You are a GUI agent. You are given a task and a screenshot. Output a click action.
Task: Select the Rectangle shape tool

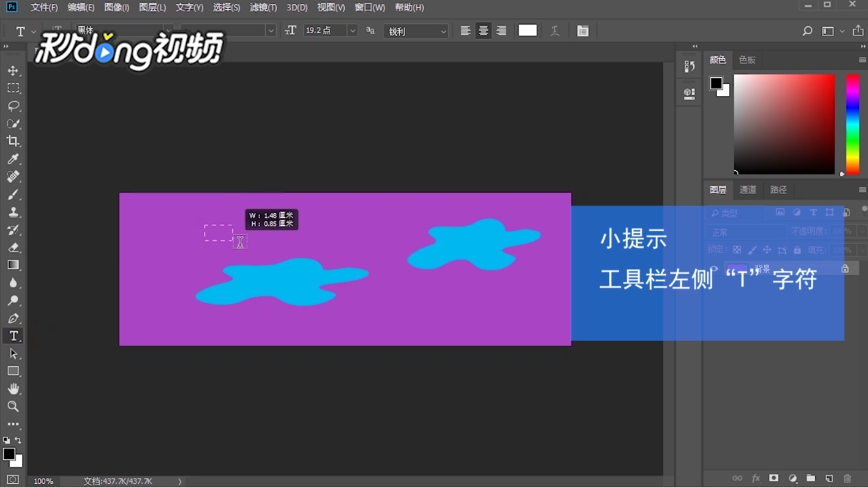(13, 371)
